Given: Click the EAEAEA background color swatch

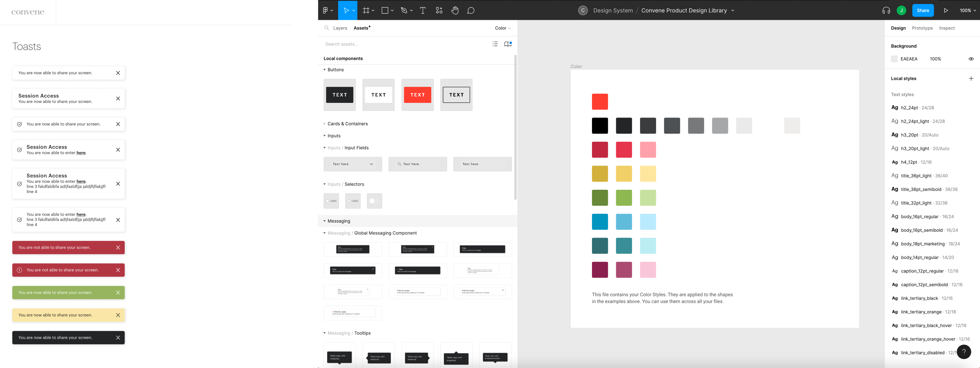Looking at the screenshot, I should [894, 58].
